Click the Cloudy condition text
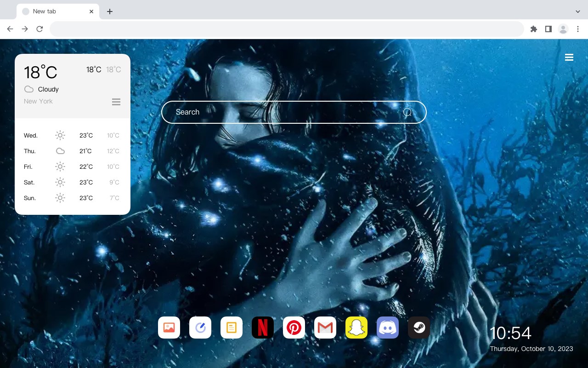This screenshot has height=368, width=588. click(48, 89)
